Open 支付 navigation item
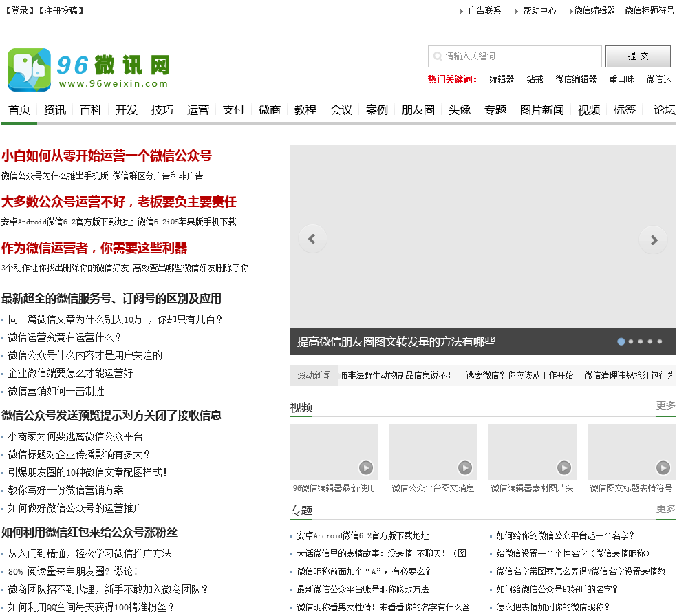The image size is (677, 616). [x=234, y=110]
